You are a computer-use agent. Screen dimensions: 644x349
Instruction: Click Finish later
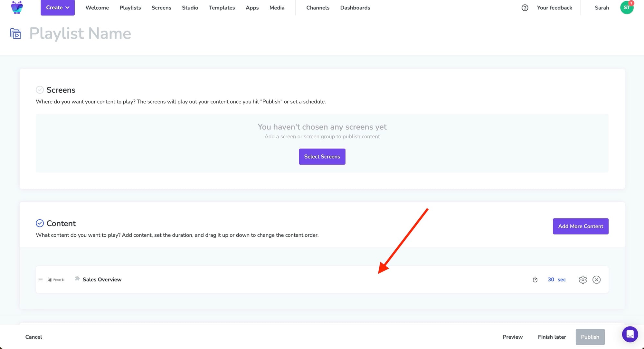coord(552,337)
